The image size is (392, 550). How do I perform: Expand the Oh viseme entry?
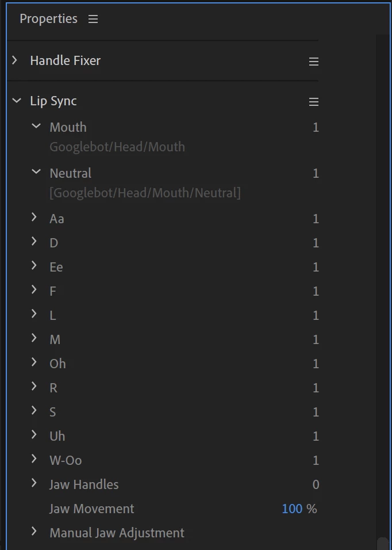[34, 362]
